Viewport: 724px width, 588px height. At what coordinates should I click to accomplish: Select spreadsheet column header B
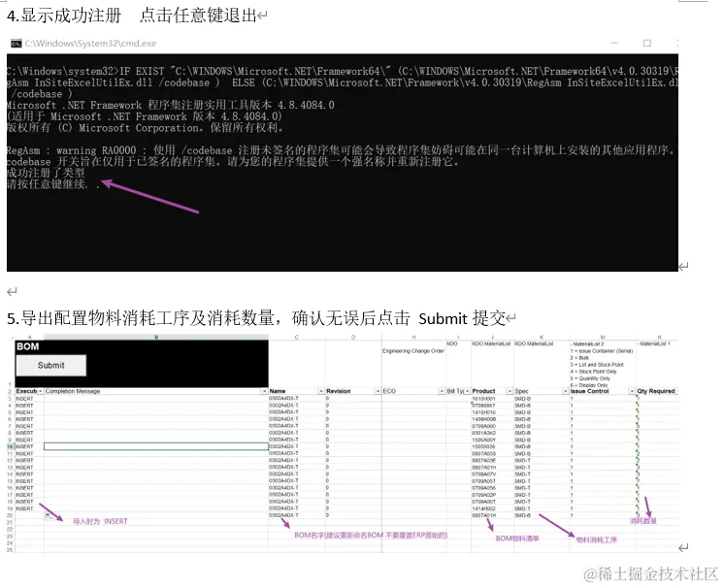point(156,337)
